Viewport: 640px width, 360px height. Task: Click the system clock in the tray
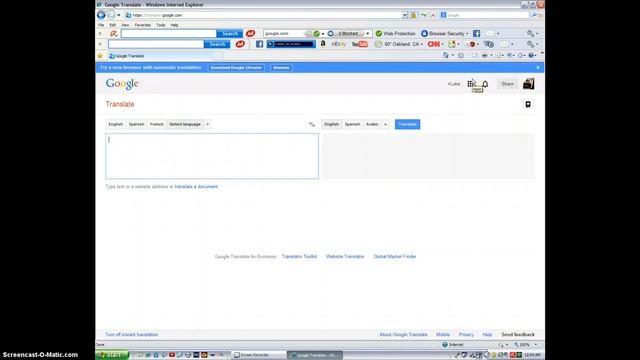533,355
